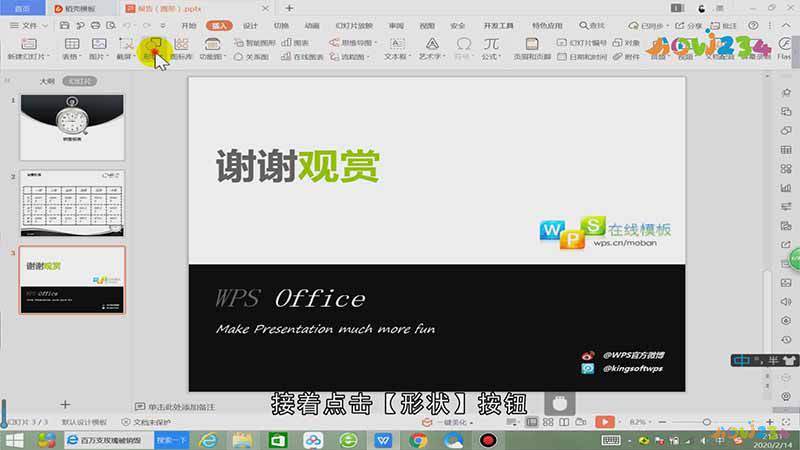Image resolution: width=800 pixels, height=450 pixels.
Task: Insert Date and Time (日期和时间)
Action: (x=582, y=57)
